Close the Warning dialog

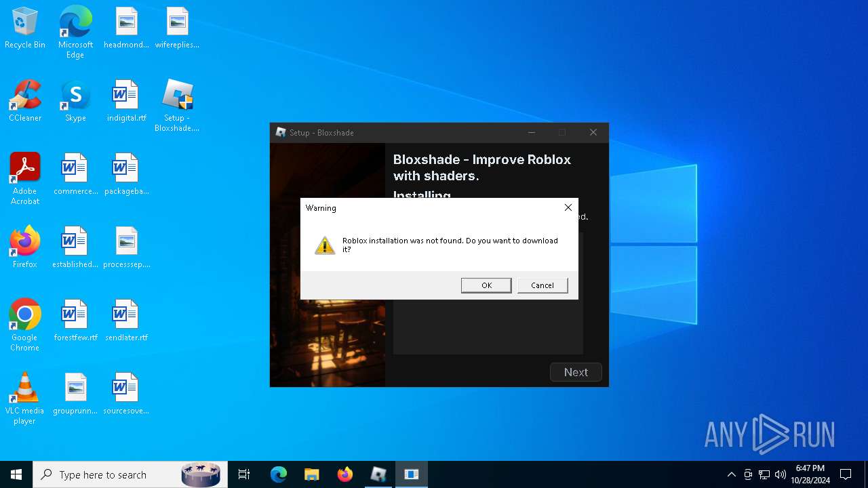coord(568,207)
